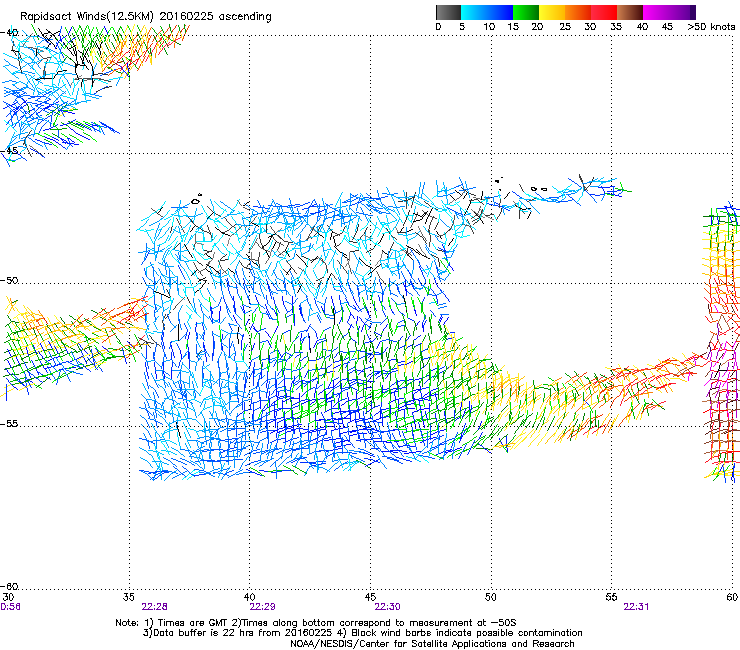Image resolution: width=740 pixels, height=650 pixels.
Task: Click the '60' longitude label on bottom axis
Action: [x=732, y=597]
